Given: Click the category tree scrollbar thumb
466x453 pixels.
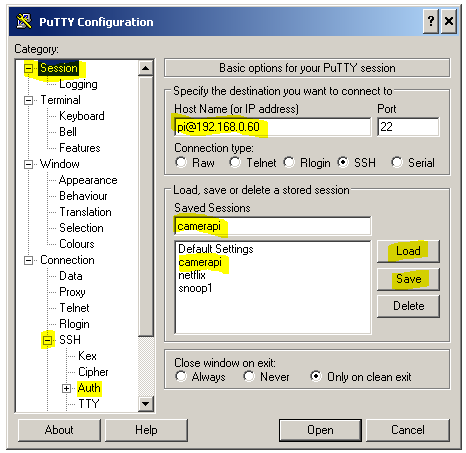Looking at the screenshot, I should point(145,206).
